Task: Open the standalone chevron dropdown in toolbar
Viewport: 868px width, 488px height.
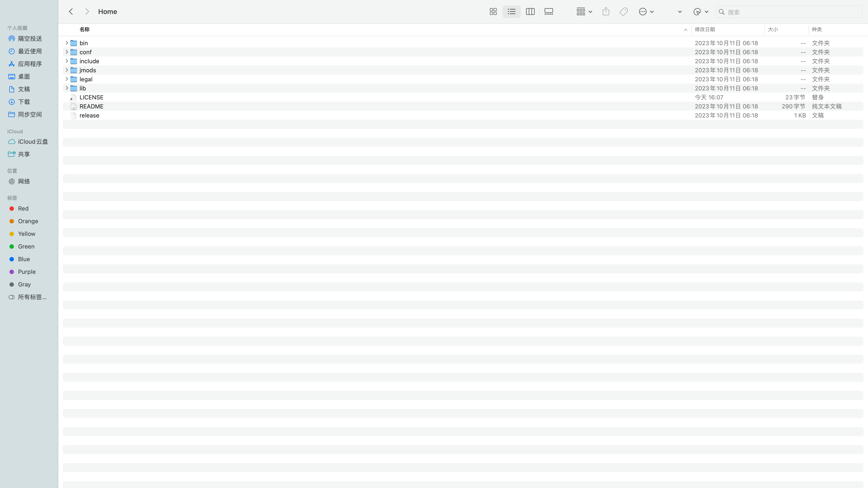Action: [680, 12]
